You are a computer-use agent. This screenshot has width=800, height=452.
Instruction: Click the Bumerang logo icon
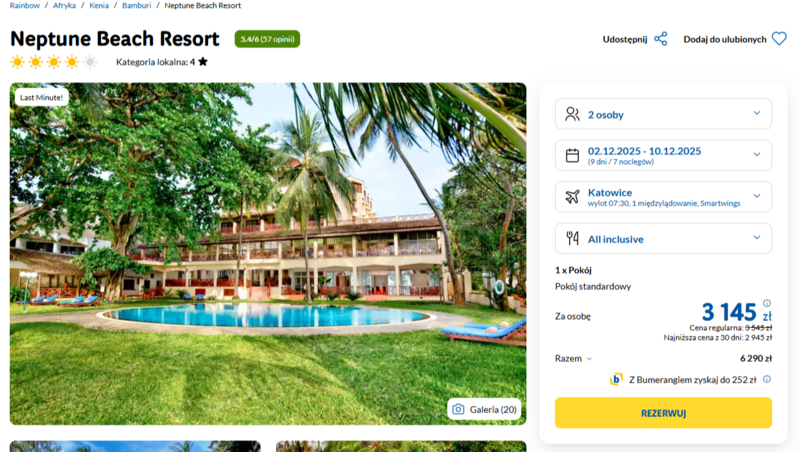coord(616,379)
